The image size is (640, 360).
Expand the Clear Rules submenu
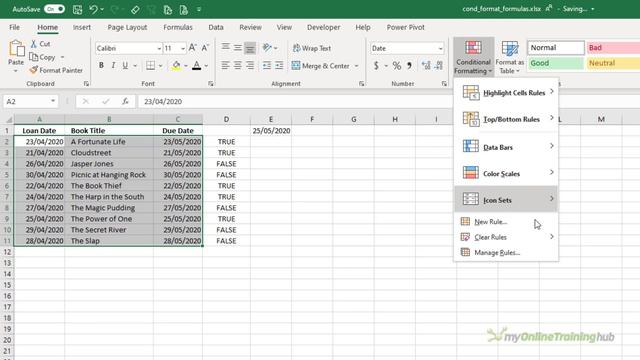506,237
